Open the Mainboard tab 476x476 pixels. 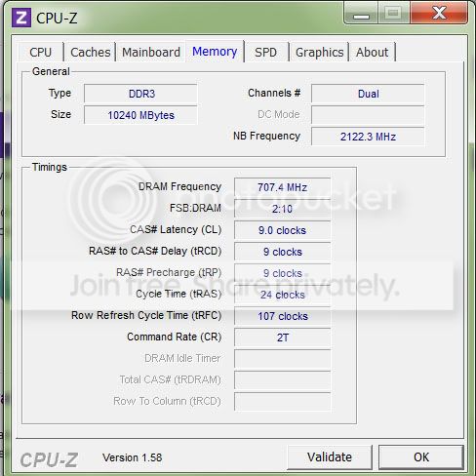(x=151, y=52)
